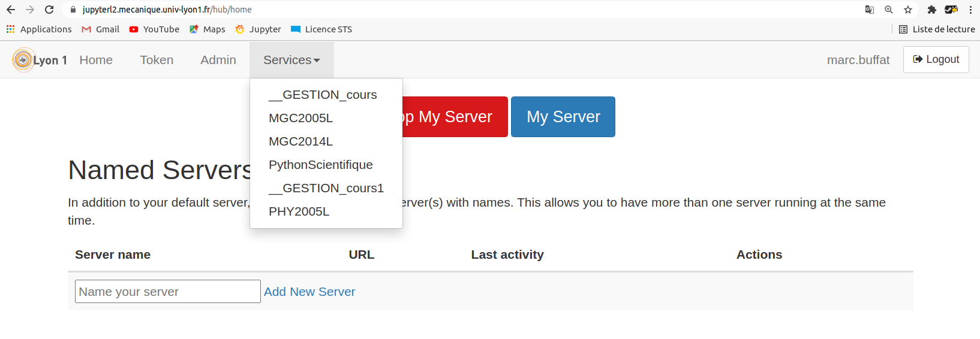Collapse the Services dropdown menu
Screen dimensions: 980x339
[291, 60]
